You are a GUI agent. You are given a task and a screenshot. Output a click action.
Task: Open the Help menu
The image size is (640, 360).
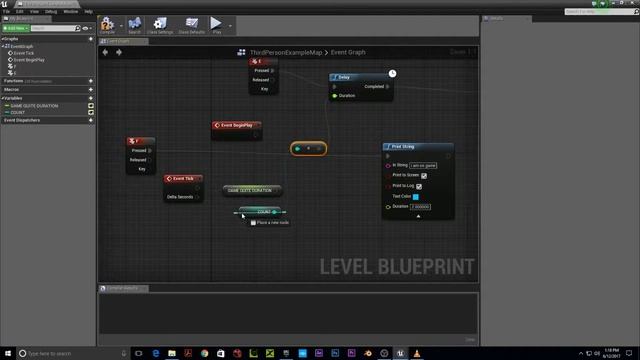pos(89,11)
